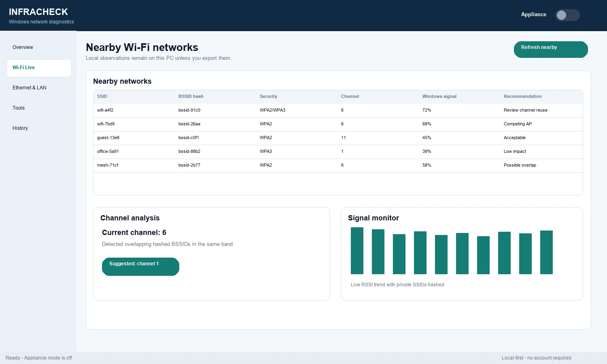Toggle the Appliance mode switch
The width and height of the screenshot is (607, 364).
[567, 15]
